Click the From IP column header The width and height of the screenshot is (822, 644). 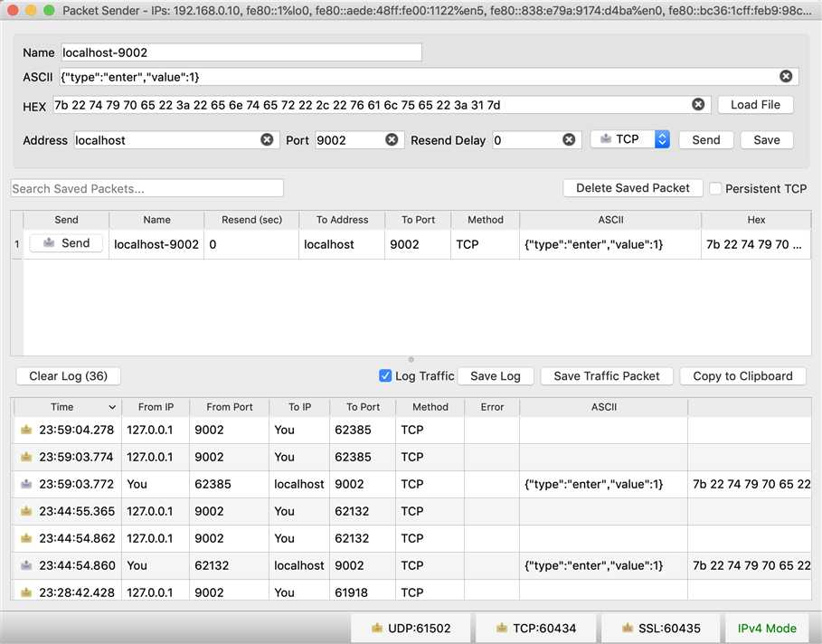tap(156, 407)
